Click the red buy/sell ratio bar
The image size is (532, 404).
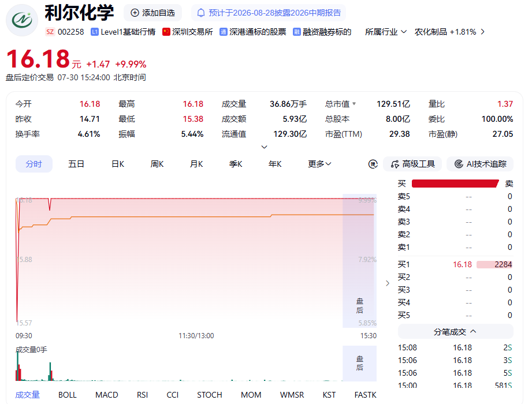point(455,184)
